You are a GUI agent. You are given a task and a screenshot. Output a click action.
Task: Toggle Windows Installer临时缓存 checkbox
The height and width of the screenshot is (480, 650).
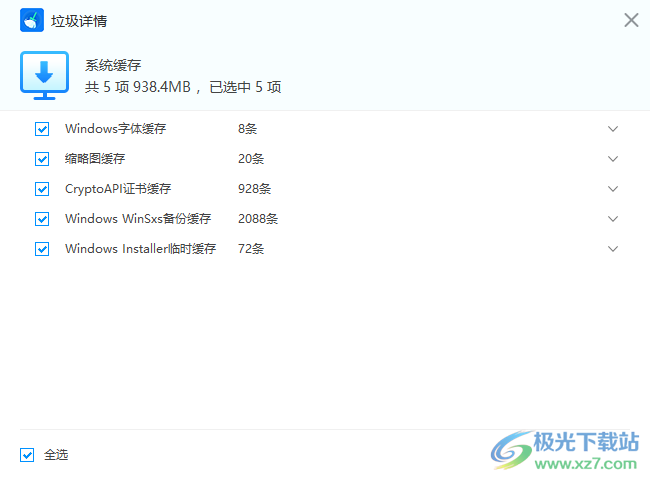point(42,249)
